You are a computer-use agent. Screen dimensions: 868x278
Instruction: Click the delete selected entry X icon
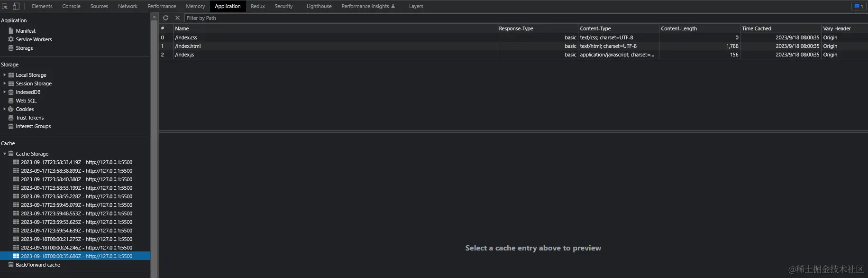click(x=177, y=18)
